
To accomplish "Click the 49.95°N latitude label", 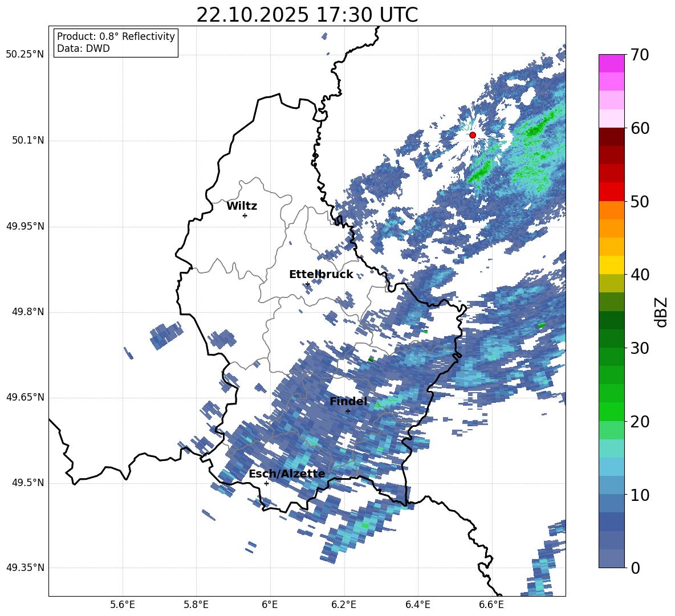I will pos(25,226).
